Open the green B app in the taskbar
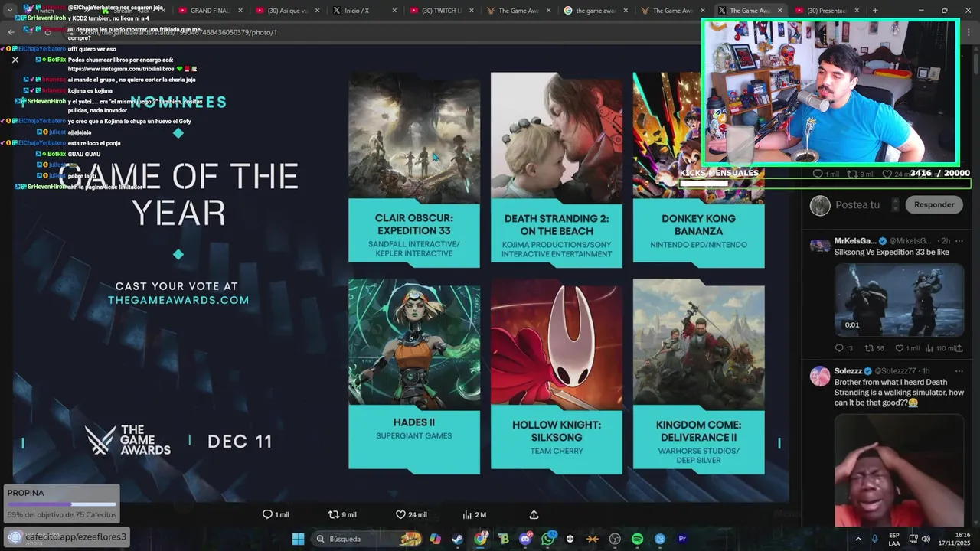Viewport: 980px width, 551px height. coord(503,539)
